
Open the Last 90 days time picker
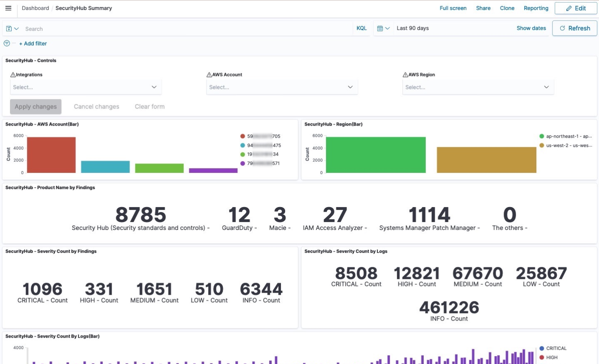click(413, 28)
